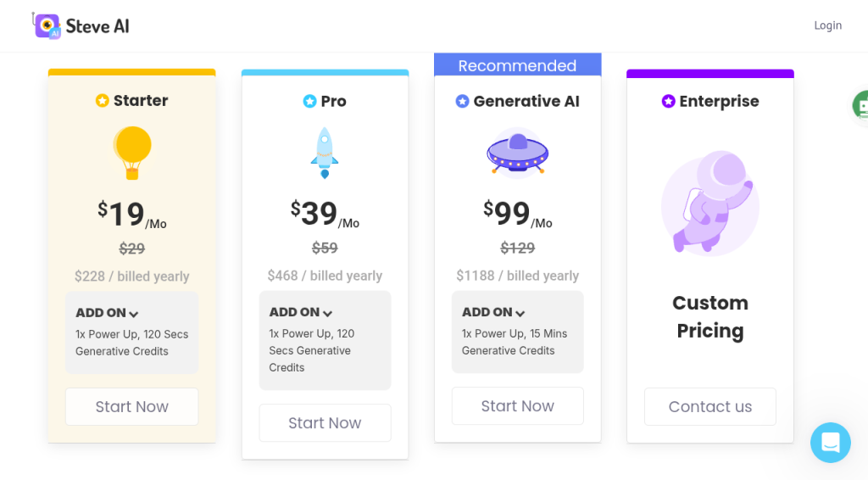This screenshot has height=480, width=868.
Task: Start Now on the Starter plan
Action: (131, 406)
